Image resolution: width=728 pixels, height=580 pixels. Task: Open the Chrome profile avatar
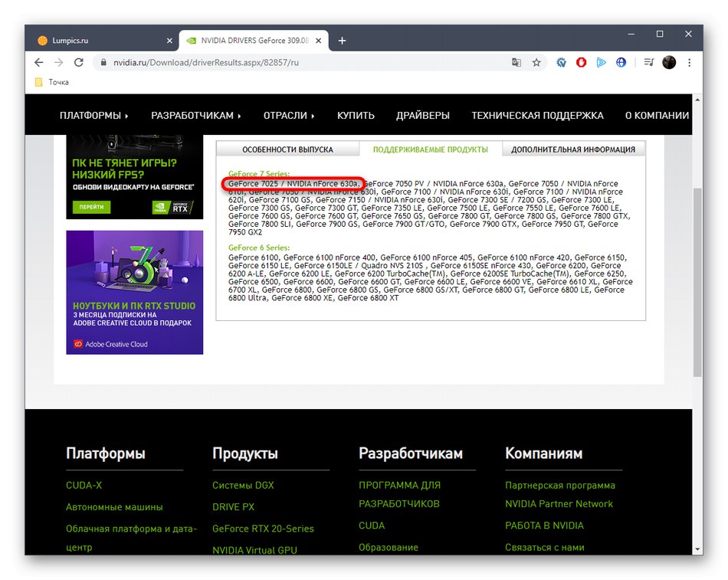click(669, 62)
